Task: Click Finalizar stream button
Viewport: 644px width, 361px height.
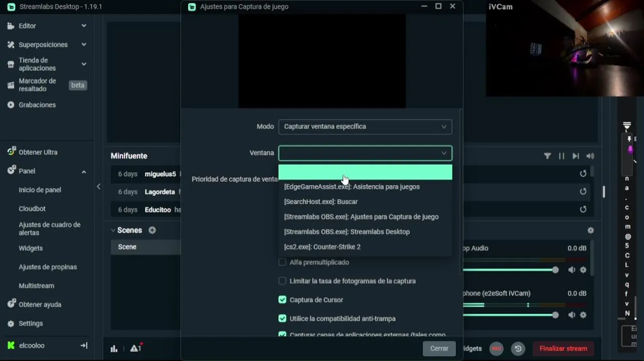Action: [x=563, y=348]
